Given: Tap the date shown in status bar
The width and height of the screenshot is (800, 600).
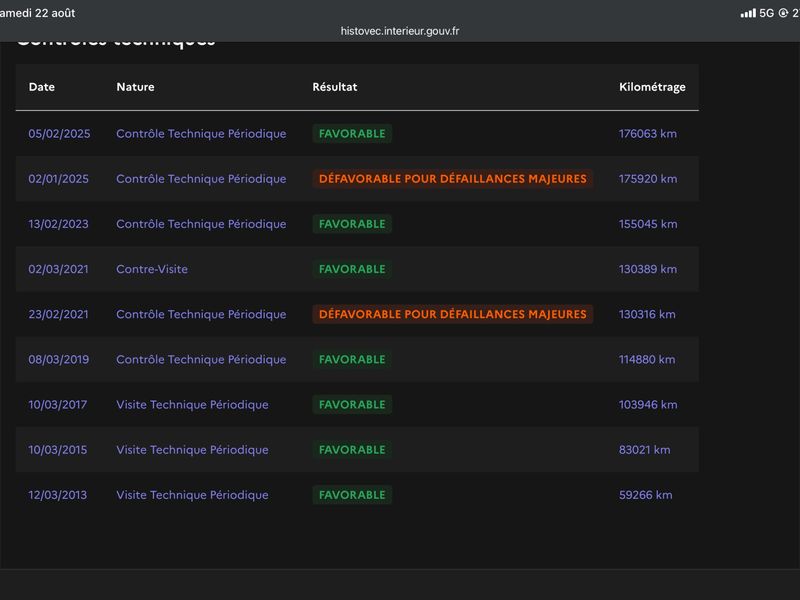Looking at the screenshot, I should pos(37,13).
